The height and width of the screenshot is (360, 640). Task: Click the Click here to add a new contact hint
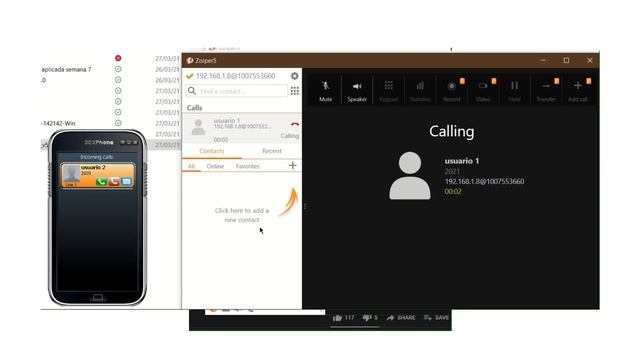(x=242, y=215)
